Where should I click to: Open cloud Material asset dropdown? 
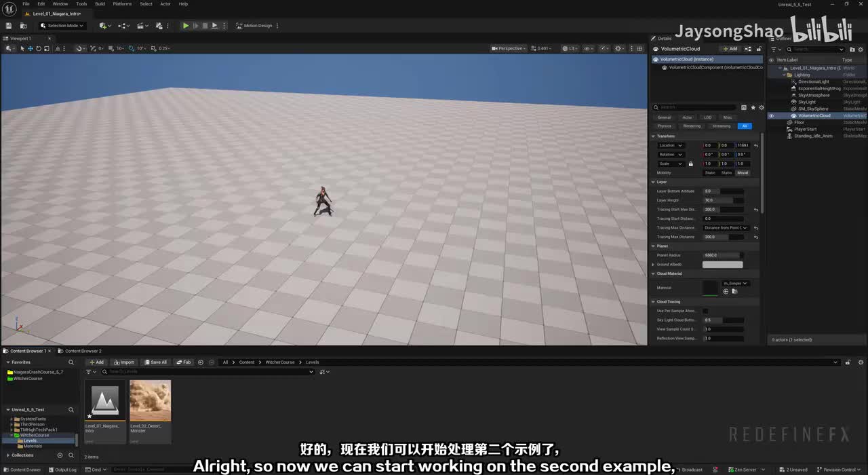(x=736, y=283)
